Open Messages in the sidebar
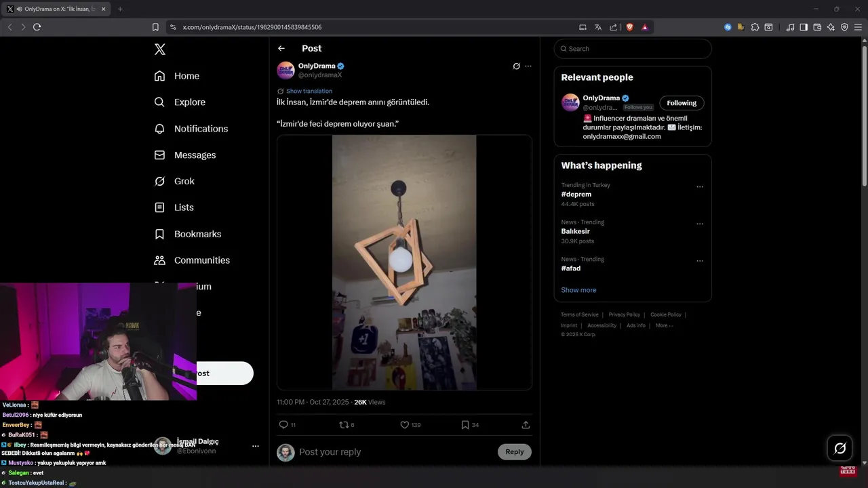Viewport: 868px width, 488px height. click(x=185, y=155)
